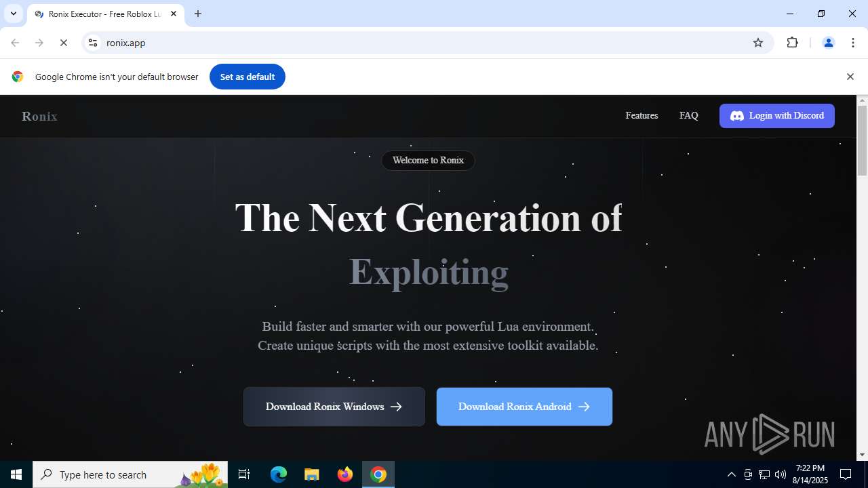Open the Windows Start menu

16,474
